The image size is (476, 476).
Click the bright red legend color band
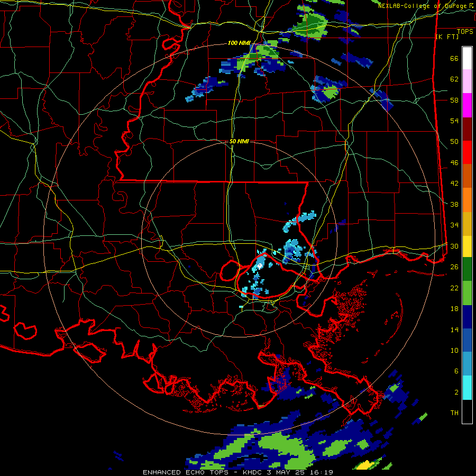[467, 152]
